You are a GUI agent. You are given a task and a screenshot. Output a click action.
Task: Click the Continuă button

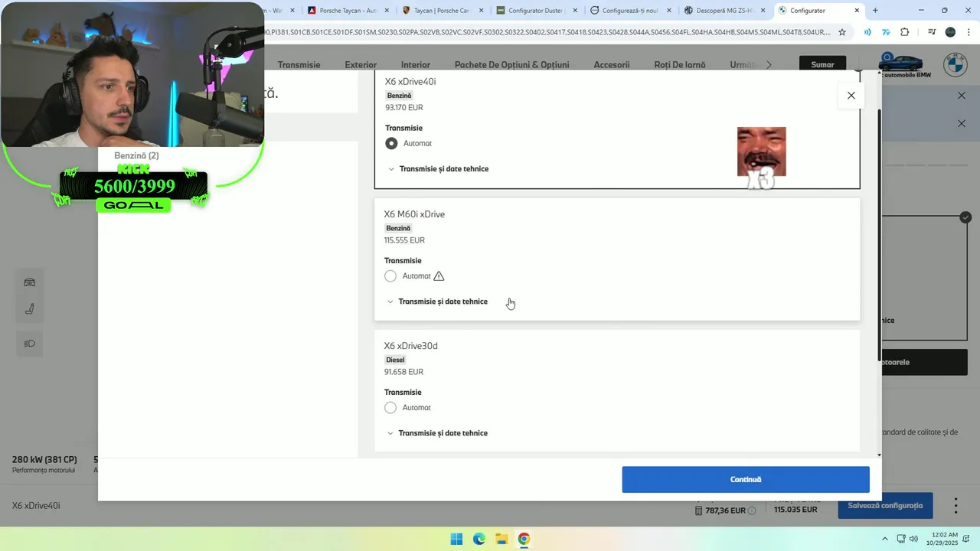coord(746,480)
